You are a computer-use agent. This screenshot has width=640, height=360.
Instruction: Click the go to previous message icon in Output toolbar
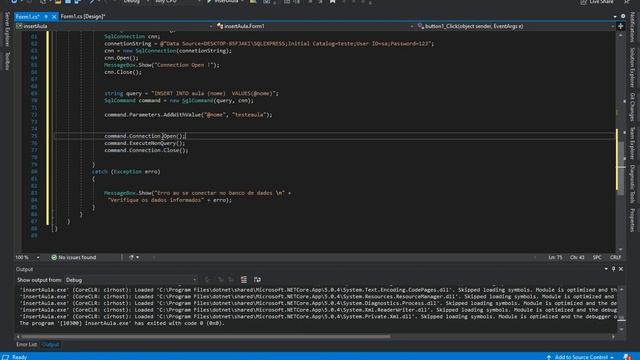click(x=220, y=280)
